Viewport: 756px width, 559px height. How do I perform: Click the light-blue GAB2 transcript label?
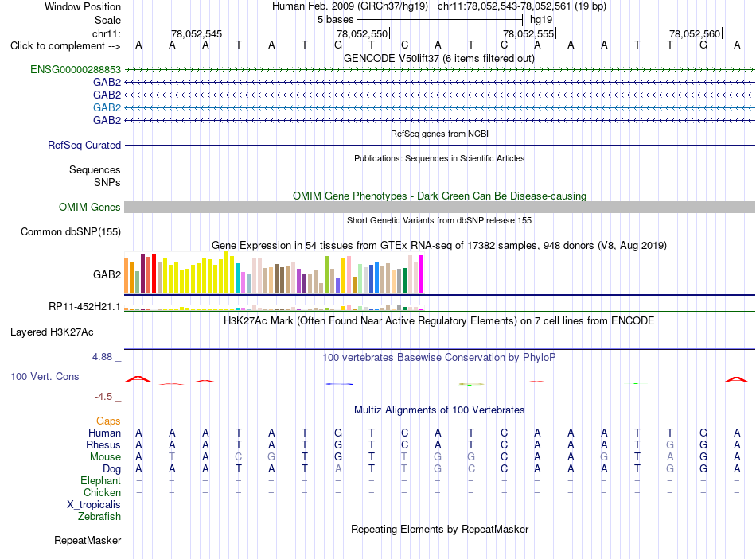[107, 107]
